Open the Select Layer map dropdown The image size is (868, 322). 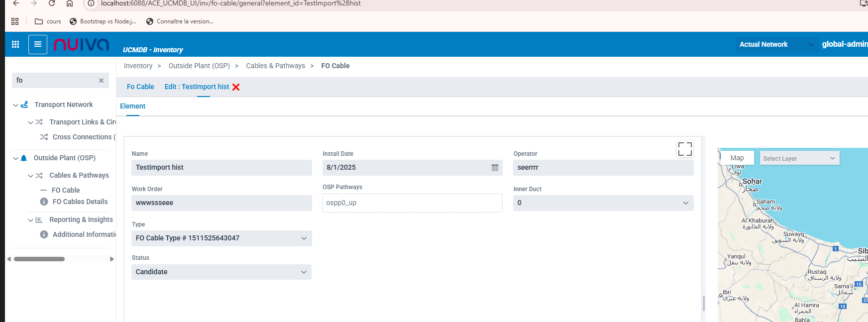click(799, 158)
